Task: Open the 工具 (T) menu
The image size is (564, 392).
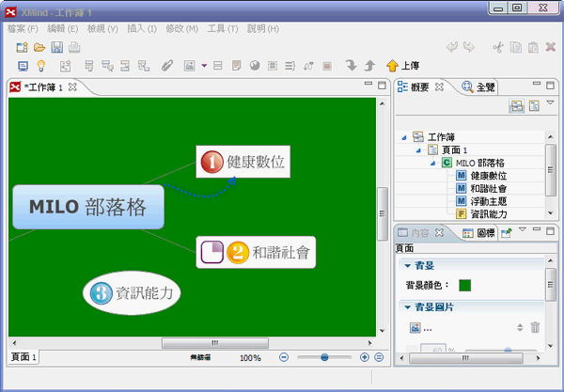Action: point(223,29)
